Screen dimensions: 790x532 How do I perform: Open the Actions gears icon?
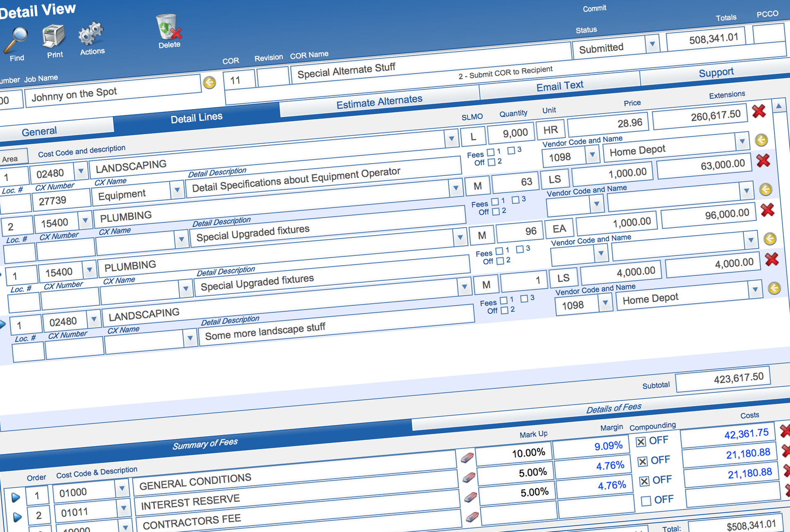tap(91, 34)
